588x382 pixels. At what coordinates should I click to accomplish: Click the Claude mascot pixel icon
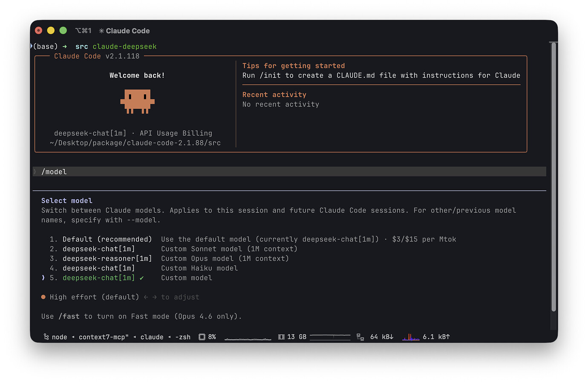(137, 101)
